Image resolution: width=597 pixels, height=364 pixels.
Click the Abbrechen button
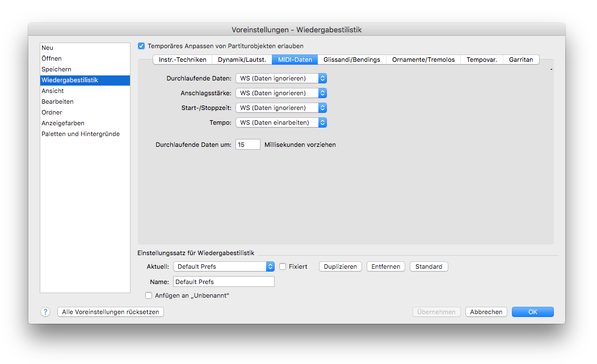pyautogui.click(x=486, y=312)
